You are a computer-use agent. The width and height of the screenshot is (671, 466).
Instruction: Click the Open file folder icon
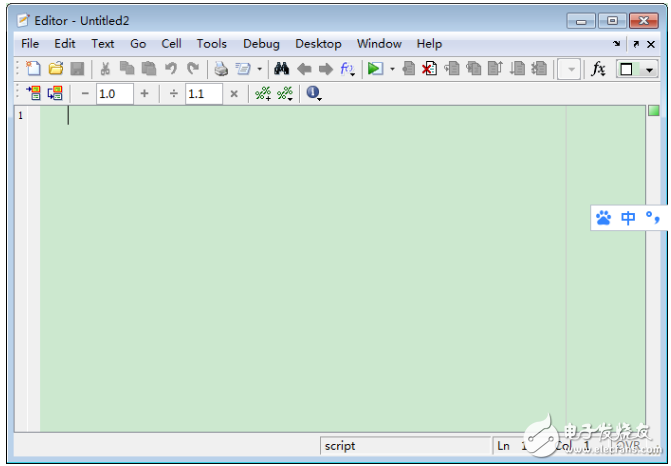(x=56, y=69)
